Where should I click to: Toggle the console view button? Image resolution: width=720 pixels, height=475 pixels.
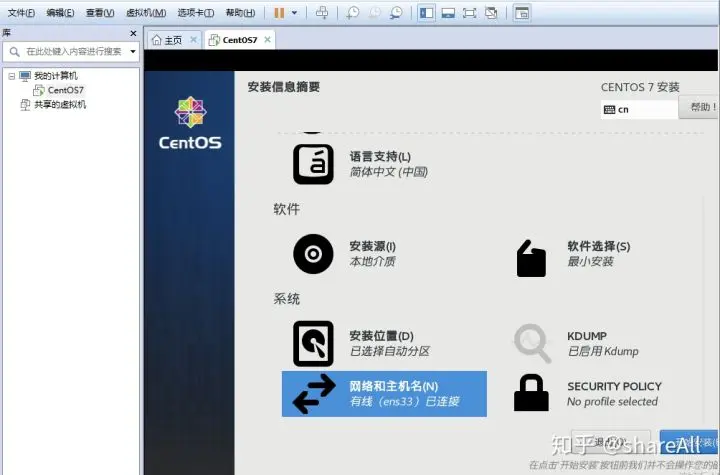point(522,13)
